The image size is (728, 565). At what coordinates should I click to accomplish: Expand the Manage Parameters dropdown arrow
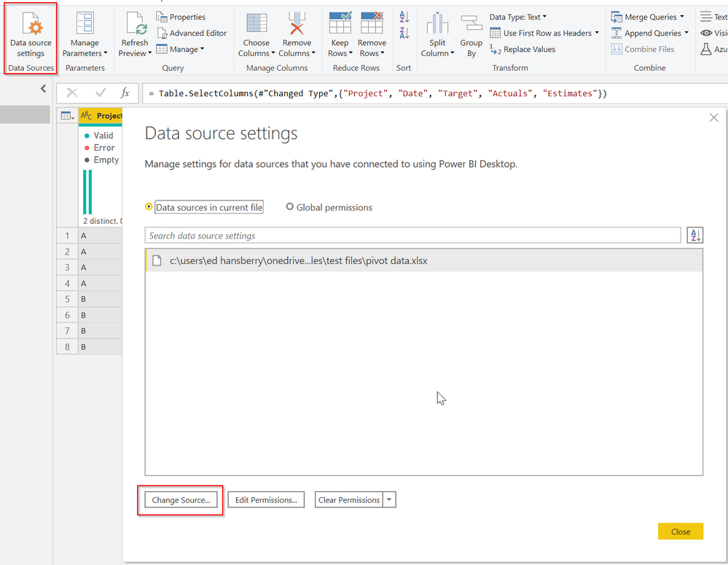coord(106,53)
